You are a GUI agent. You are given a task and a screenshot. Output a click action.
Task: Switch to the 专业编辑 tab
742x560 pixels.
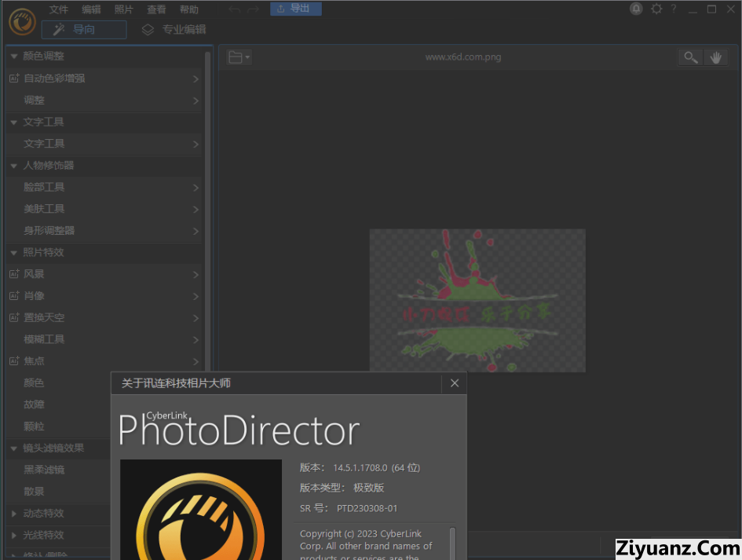[x=174, y=30]
